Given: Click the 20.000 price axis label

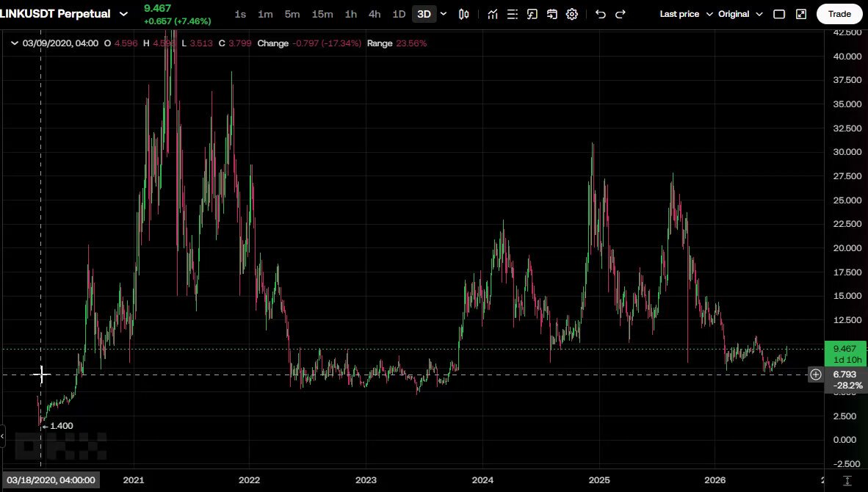Looking at the screenshot, I should pos(847,248).
